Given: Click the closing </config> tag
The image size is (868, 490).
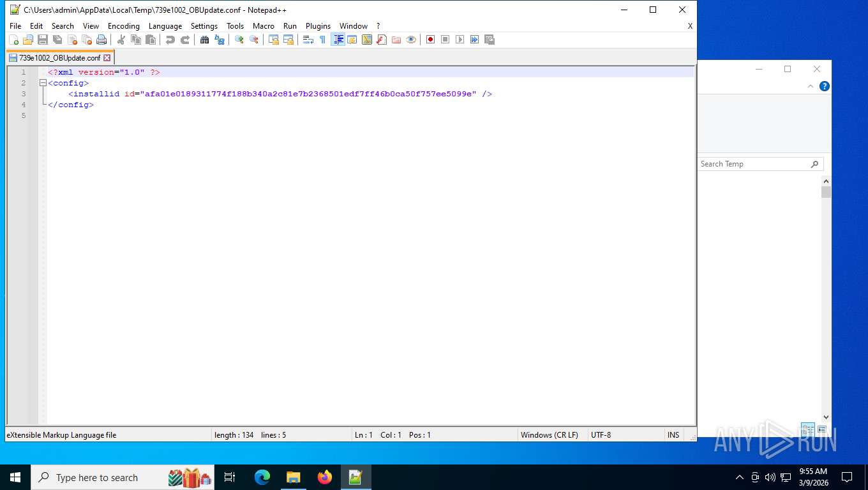Looking at the screenshot, I should [x=71, y=105].
